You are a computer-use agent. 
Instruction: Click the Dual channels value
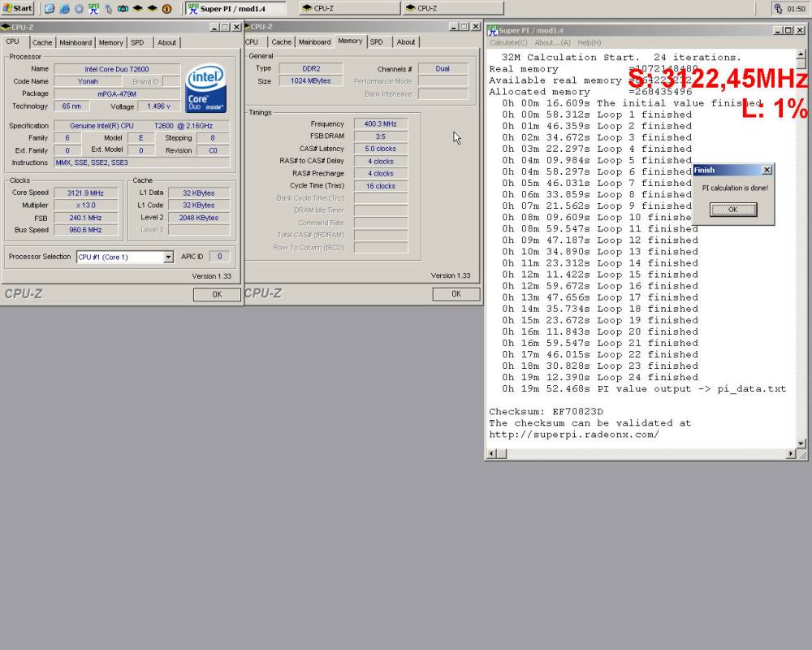(x=443, y=68)
